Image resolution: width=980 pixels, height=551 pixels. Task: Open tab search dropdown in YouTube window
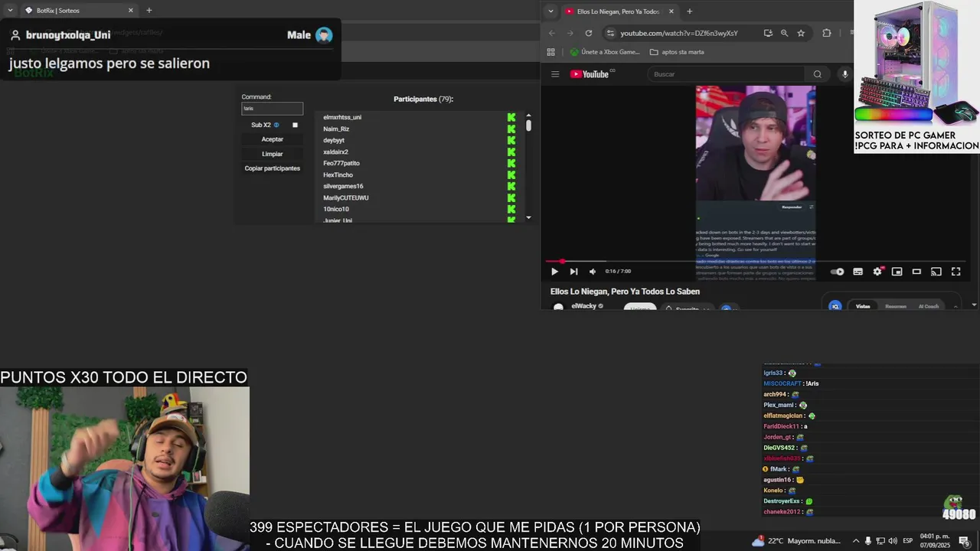(550, 11)
